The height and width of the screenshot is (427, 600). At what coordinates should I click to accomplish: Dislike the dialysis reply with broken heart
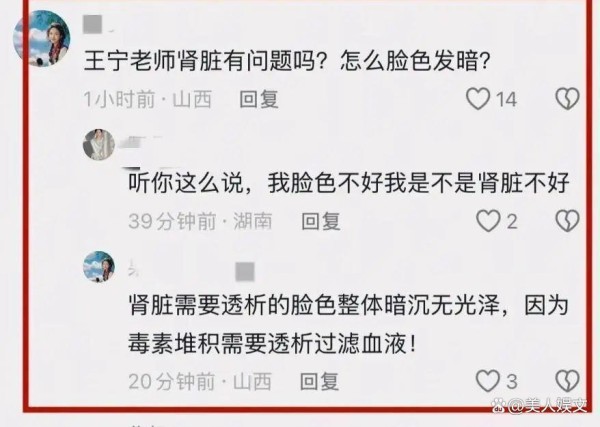(567, 381)
